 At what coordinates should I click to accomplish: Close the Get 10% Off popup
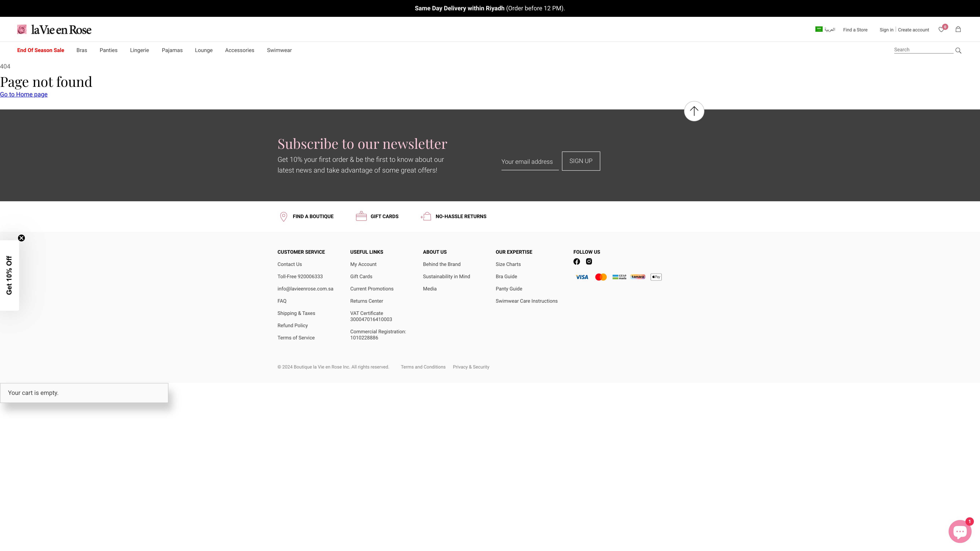point(21,238)
